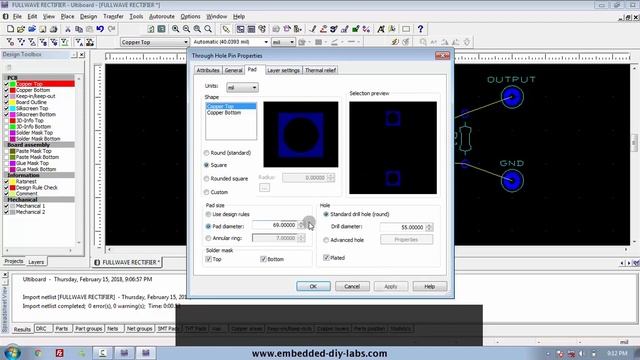This screenshot has height=360, width=640.
Task: Open the Attributes tab
Action: point(208,71)
